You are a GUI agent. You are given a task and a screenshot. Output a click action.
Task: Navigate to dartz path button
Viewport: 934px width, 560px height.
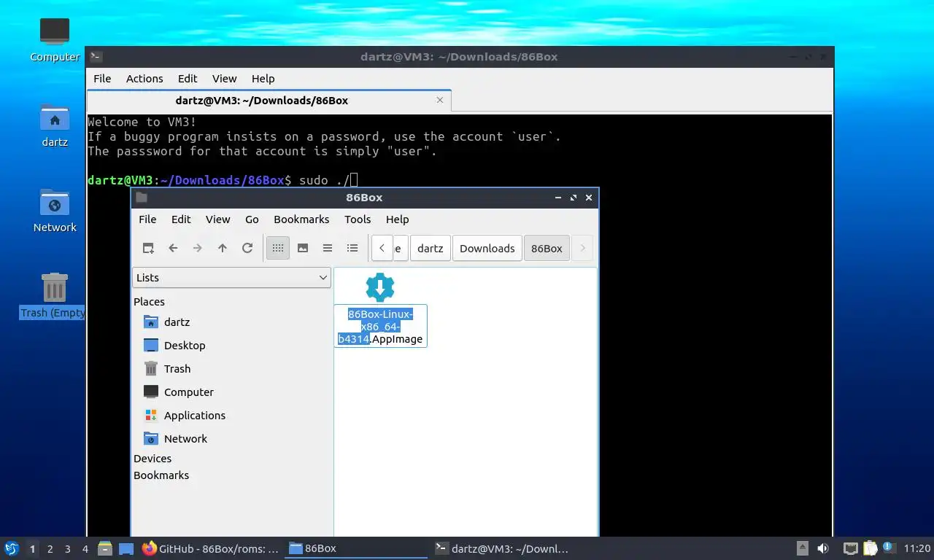coord(431,248)
